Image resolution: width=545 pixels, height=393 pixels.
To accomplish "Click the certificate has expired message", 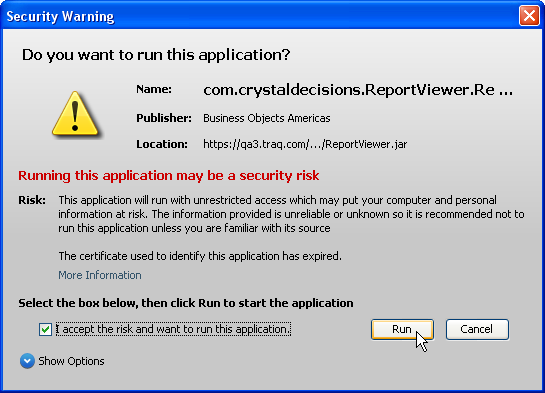I will (200, 256).
